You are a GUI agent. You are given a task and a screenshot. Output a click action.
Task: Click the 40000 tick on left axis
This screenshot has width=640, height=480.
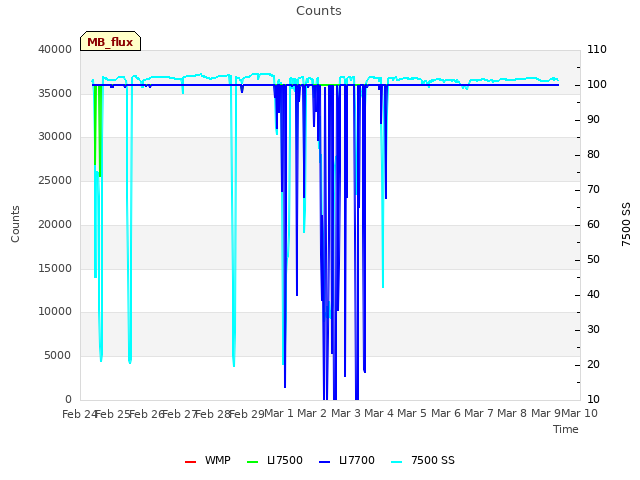55,49
